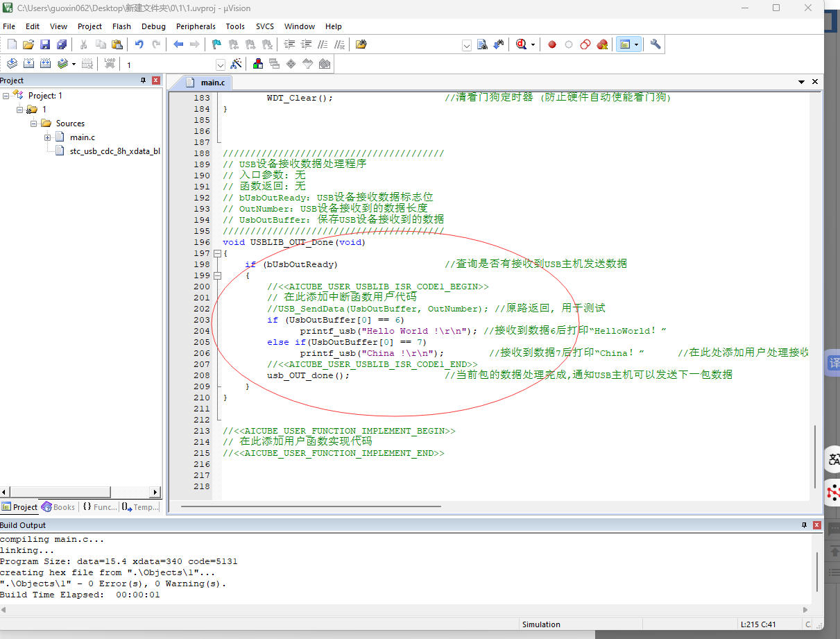Open the File menu
The width and height of the screenshot is (840, 639).
coord(9,26)
